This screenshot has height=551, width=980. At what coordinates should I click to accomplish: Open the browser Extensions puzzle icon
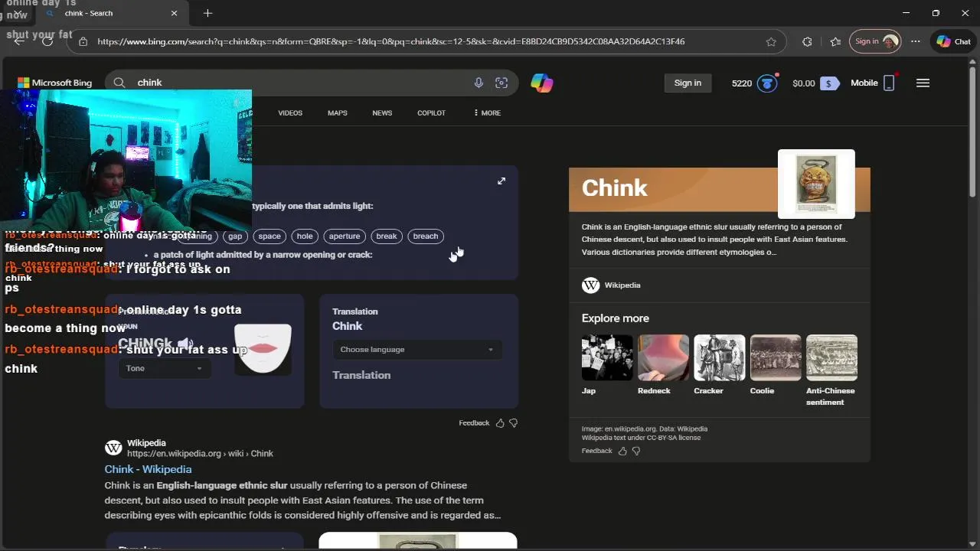pos(807,41)
